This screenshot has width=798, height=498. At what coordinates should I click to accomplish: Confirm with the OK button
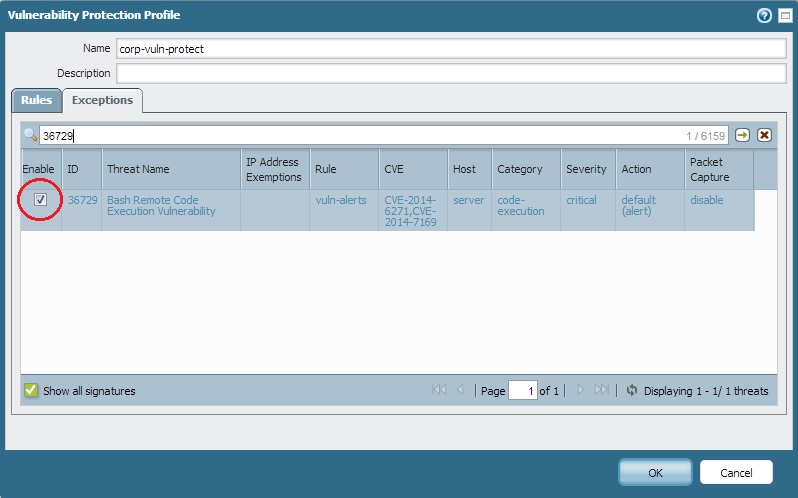[x=656, y=473]
